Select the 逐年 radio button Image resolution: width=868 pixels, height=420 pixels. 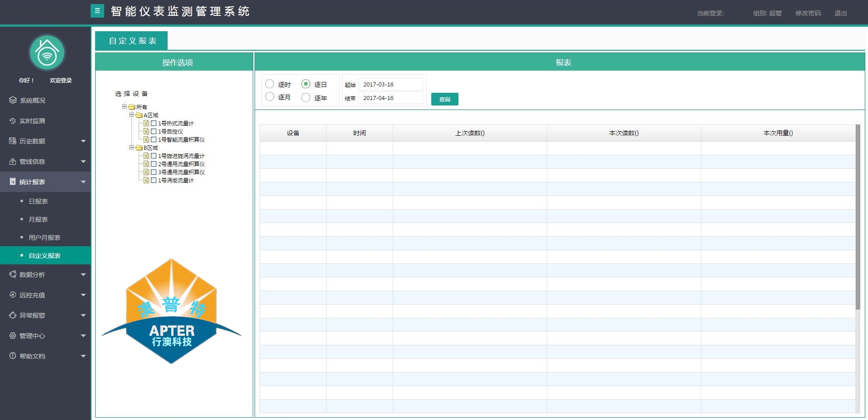click(x=306, y=97)
